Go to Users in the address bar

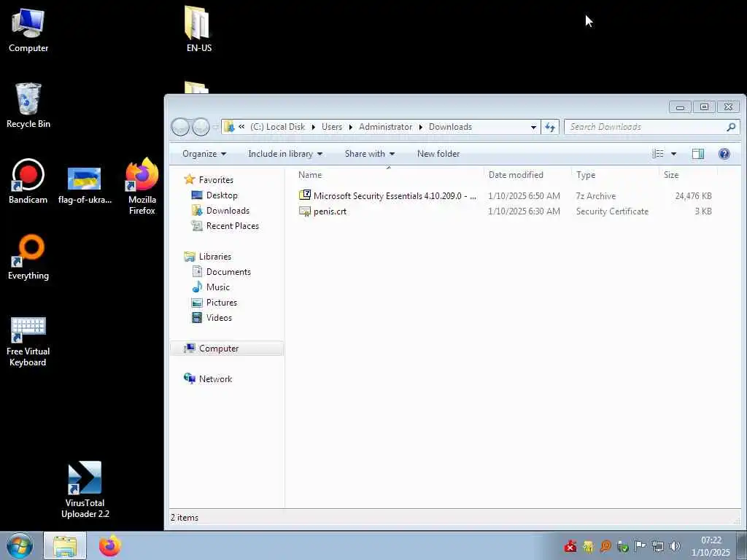point(332,127)
